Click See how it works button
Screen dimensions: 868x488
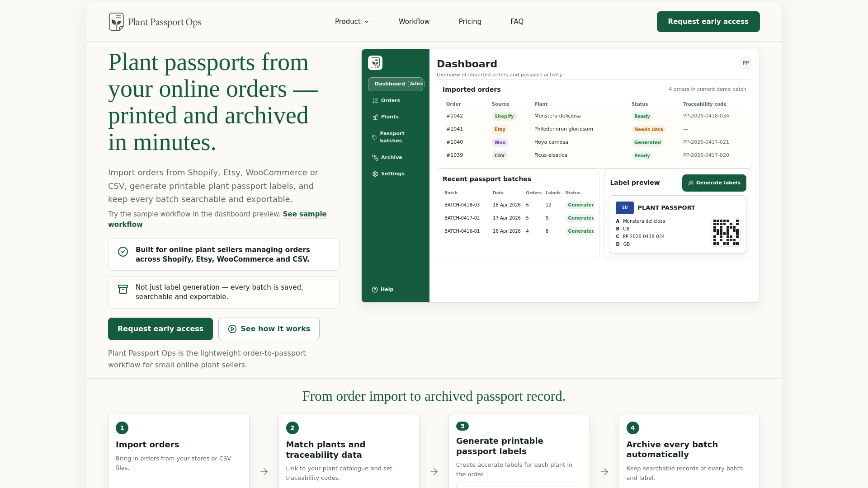269,329
